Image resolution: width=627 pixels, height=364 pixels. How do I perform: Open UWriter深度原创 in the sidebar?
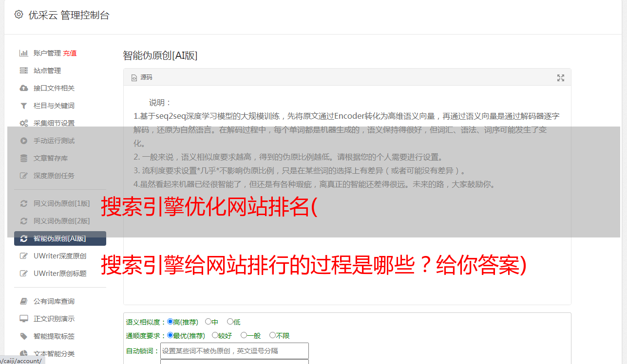click(x=60, y=256)
